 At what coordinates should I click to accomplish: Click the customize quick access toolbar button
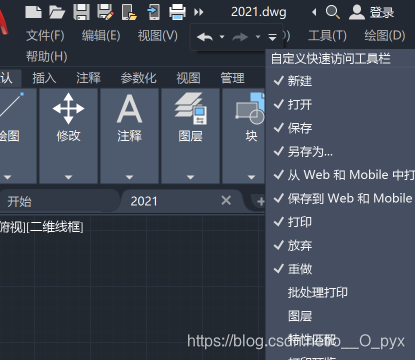pos(272,37)
